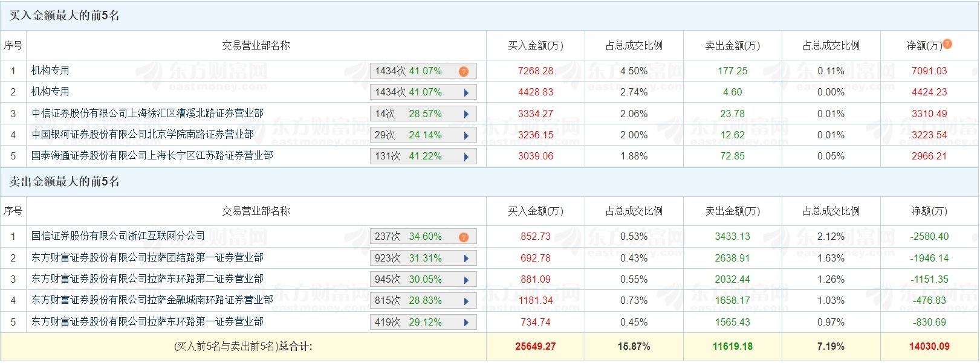
Task: Open 中信证券上海徐汇区漕溪北路证券营业部 link
Action: coord(147,113)
